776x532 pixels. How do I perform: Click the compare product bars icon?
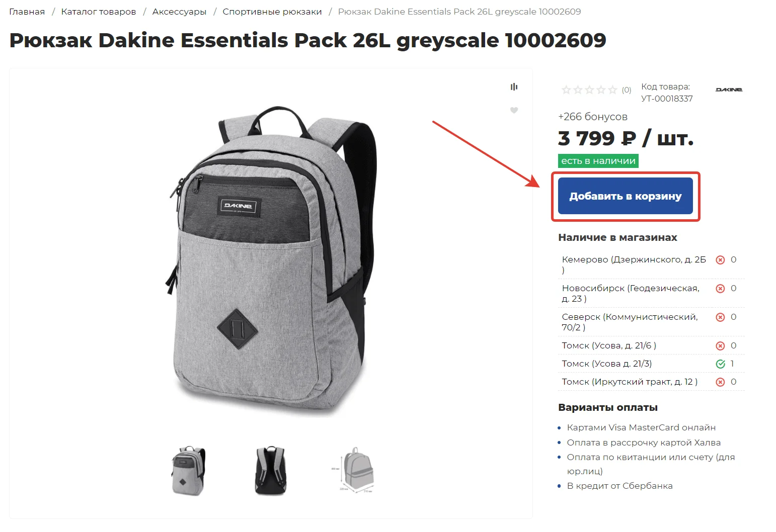pos(514,87)
